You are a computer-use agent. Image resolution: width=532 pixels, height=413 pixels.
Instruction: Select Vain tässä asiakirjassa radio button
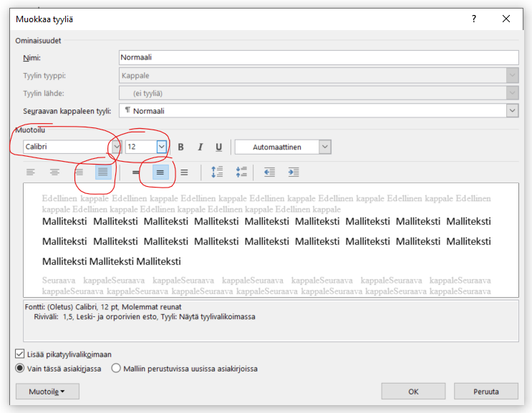click(x=19, y=368)
